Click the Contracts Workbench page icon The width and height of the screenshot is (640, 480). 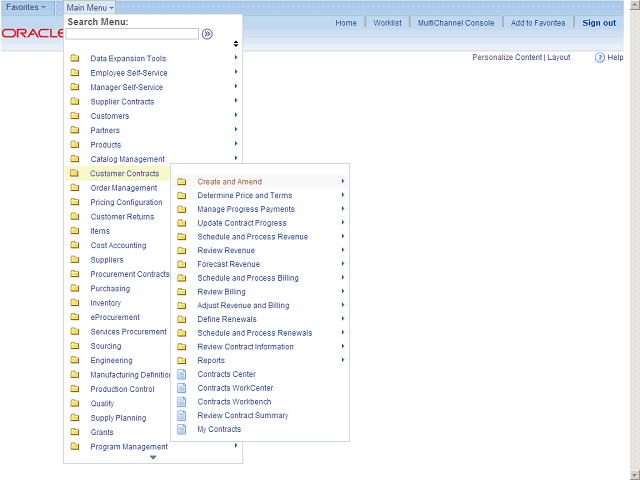tap(182, 402)
